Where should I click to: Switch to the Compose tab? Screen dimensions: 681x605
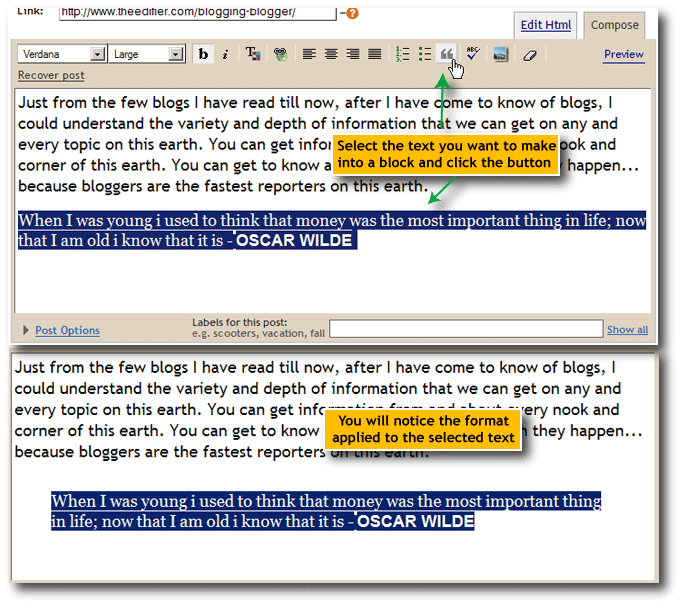[615, 25]
